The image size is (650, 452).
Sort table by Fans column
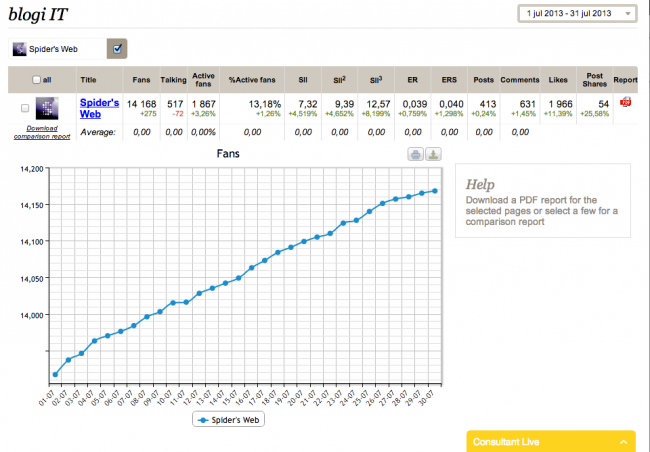(141, 80)
